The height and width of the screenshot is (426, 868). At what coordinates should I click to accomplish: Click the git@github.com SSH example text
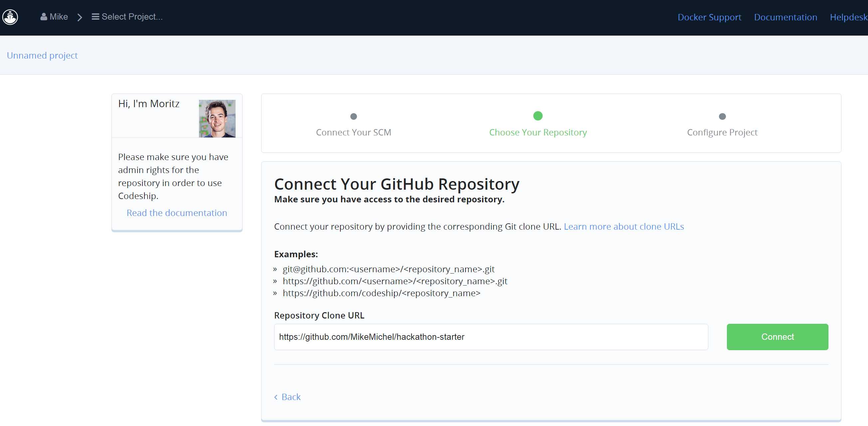(389, 269)
